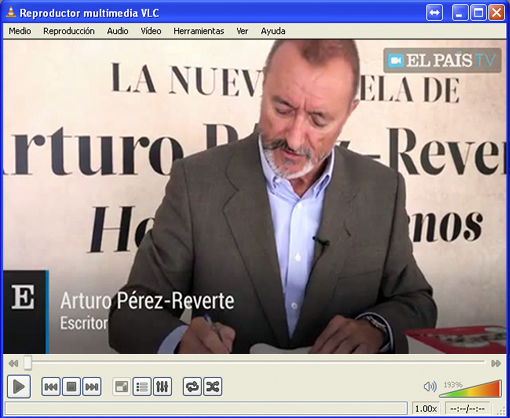Click the seek bar handle
The width and height of the screenshot is (510, 418).
click(x=28, y=363)
